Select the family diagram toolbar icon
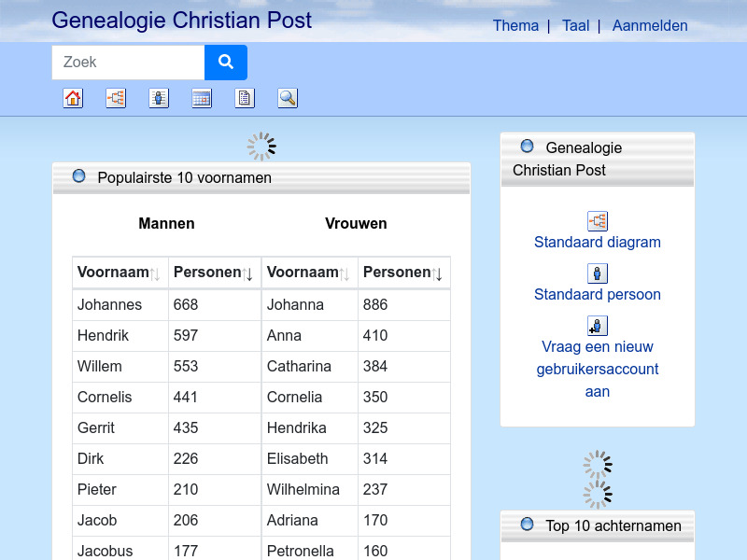747x560 pixels. click(116, 98)
